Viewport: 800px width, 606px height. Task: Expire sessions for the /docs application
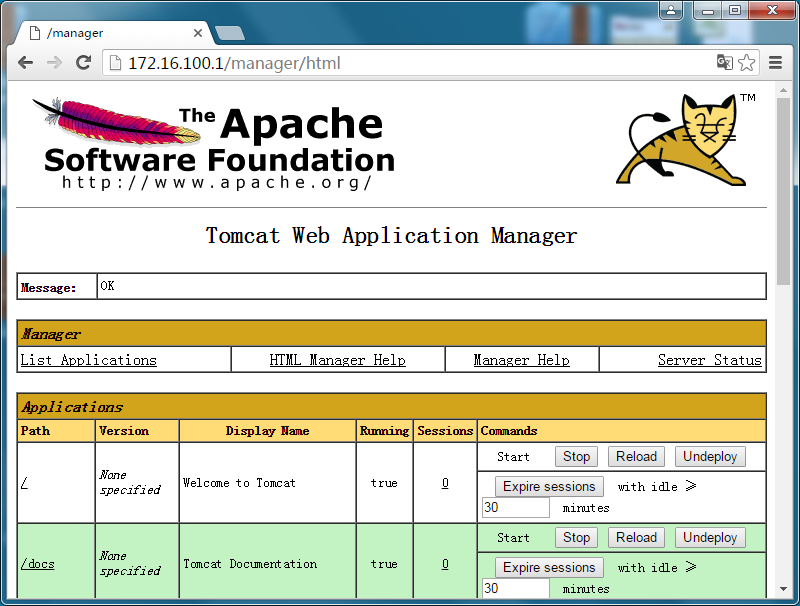coord(549,567)
